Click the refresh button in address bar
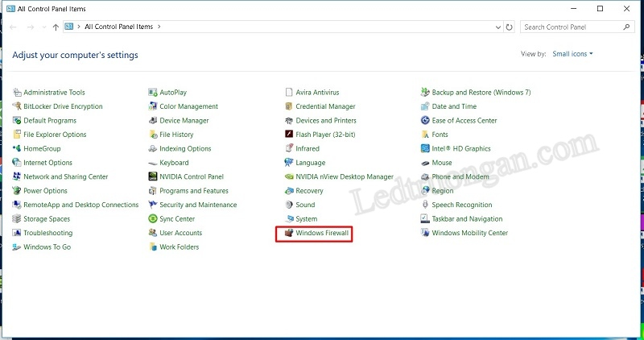Screen dimensions: 644x340 pyautogui.click(x=510, y=27)
